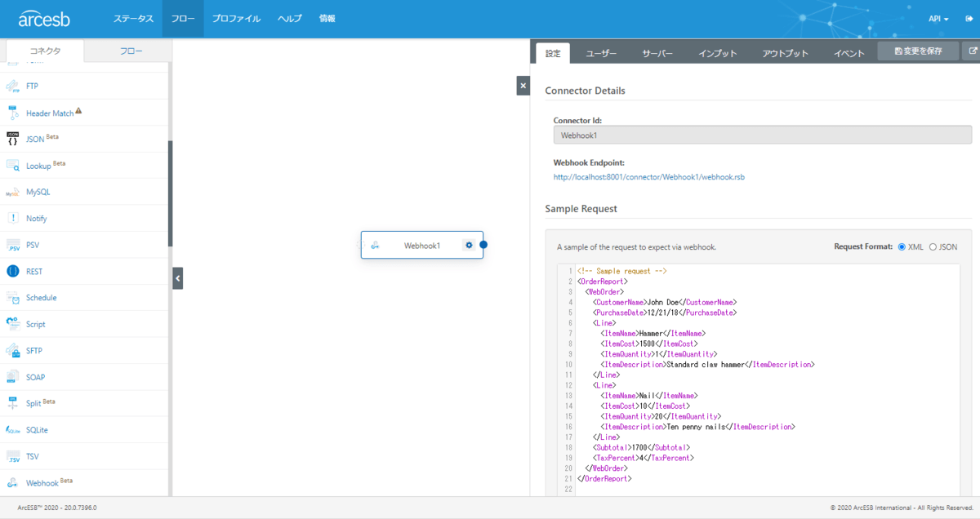Select XML request format
Viewport: 980px width, 519px height.
click(x=902, y=246)
